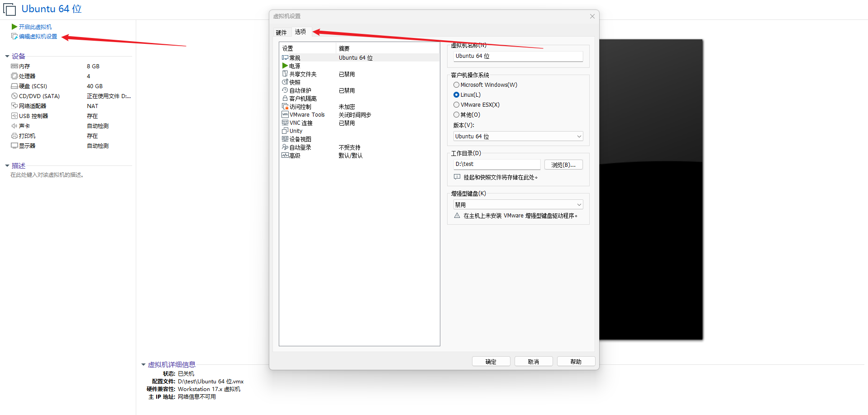868x415 pixels.
Task: Click the 自动登录 autologin user icon
Action: coord(285,147)
